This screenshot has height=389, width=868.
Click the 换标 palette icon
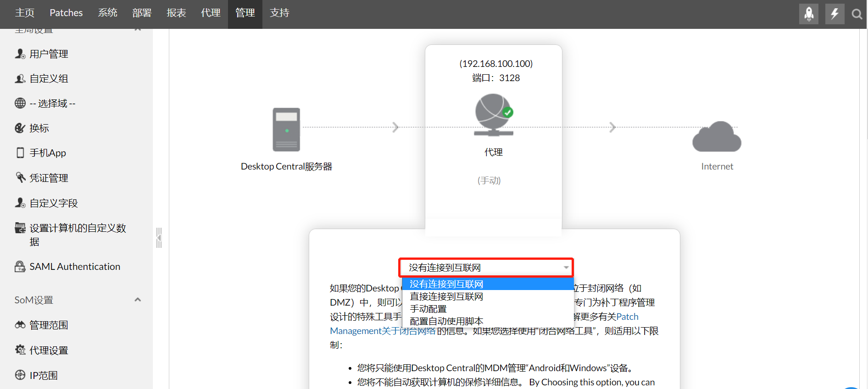tap(20, 128)
